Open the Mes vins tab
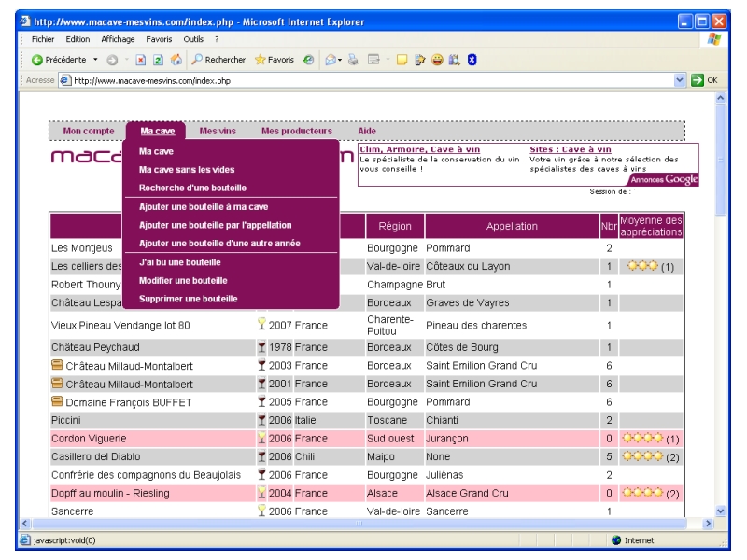The image size is (747, 560). click(x=218, y=131)
